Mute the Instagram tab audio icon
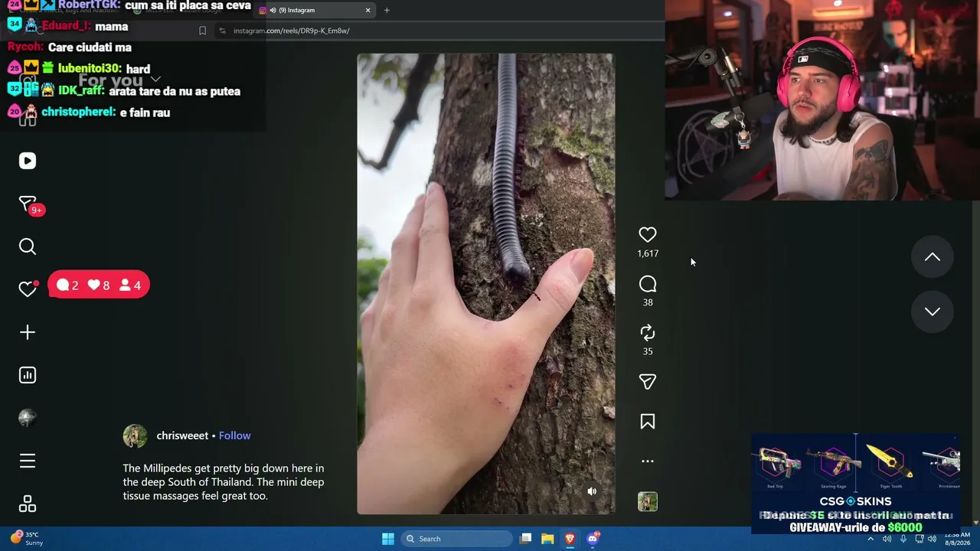The width and height of the screenshot is (980, 551). point(273,11)
